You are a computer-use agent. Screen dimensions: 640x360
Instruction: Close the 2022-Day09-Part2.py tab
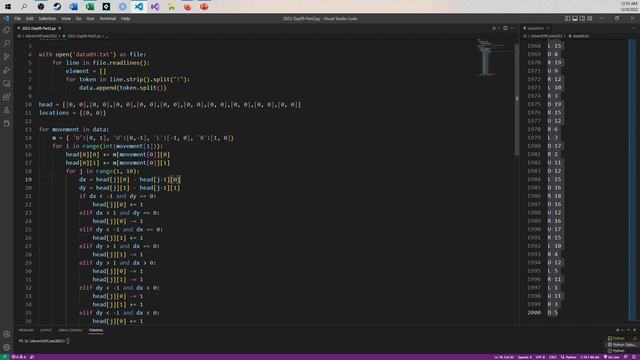point(60,28)
